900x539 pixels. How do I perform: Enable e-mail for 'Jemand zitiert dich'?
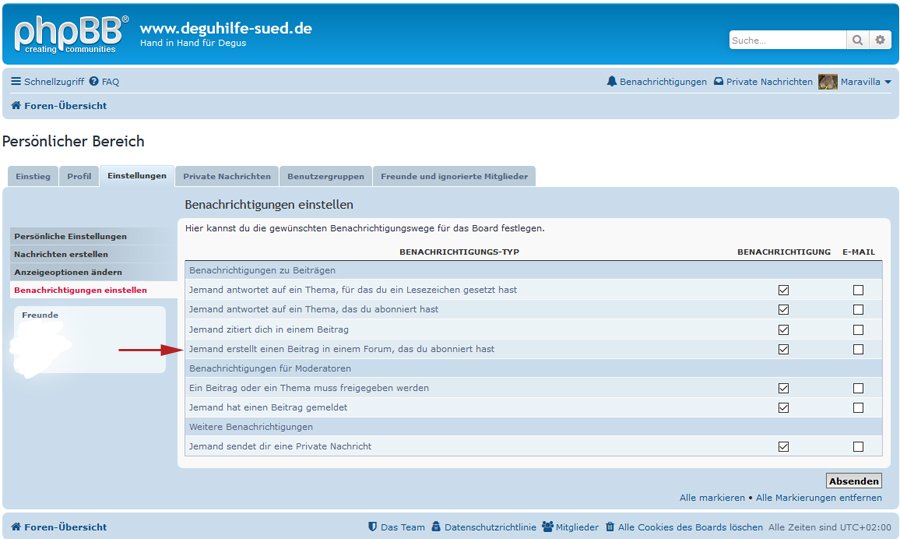click(858, 329)
